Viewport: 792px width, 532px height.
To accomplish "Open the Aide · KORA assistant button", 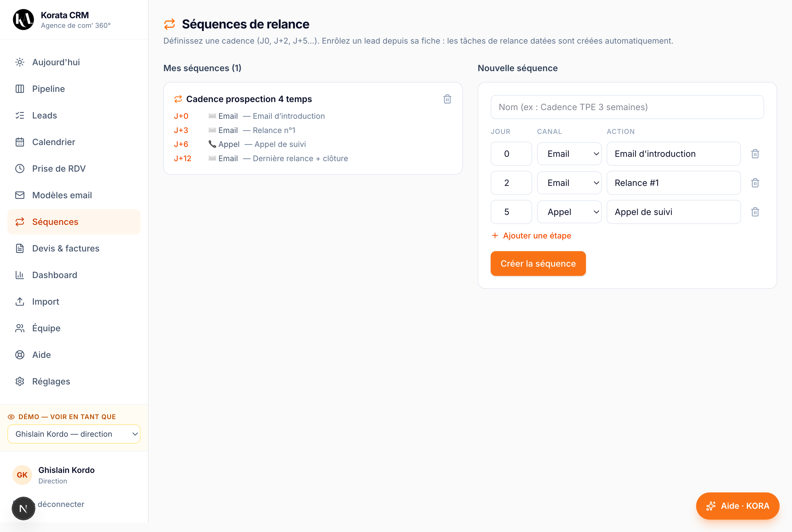I will click(737, 506).
